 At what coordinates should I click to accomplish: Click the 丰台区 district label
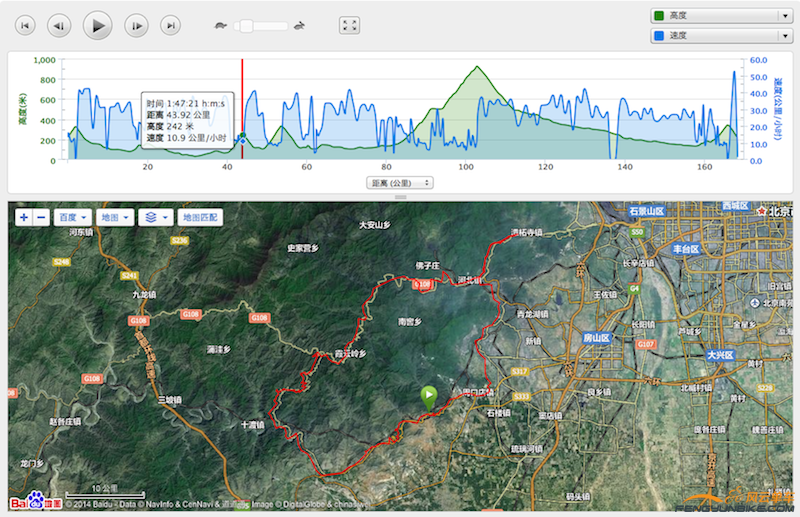686,249
